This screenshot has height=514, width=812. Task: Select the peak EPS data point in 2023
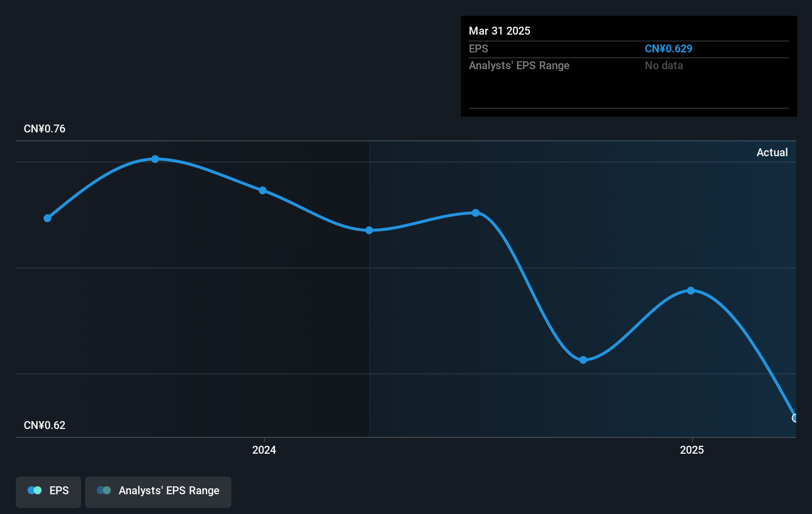tap(155, 159)
